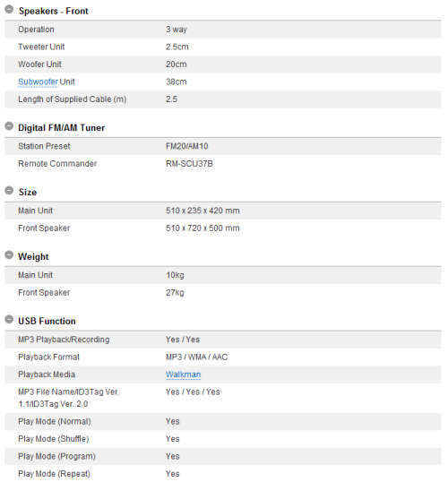448x482 pixels.
Task: Collapse the USB Function section icon
Action: pos(9,319)
